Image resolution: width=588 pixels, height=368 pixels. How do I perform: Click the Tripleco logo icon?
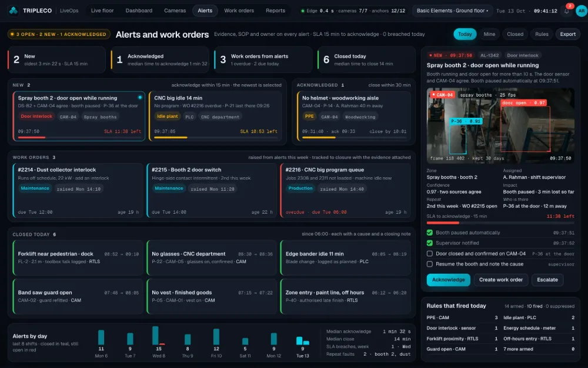pyautogui.click(x=14, y=11)
